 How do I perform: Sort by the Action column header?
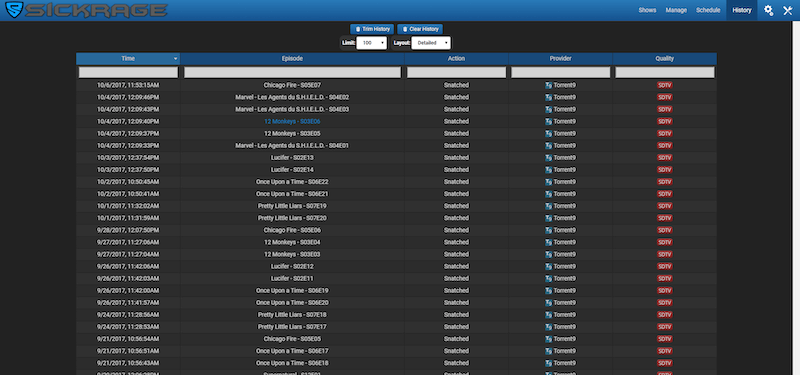click(x=457, y=59)
